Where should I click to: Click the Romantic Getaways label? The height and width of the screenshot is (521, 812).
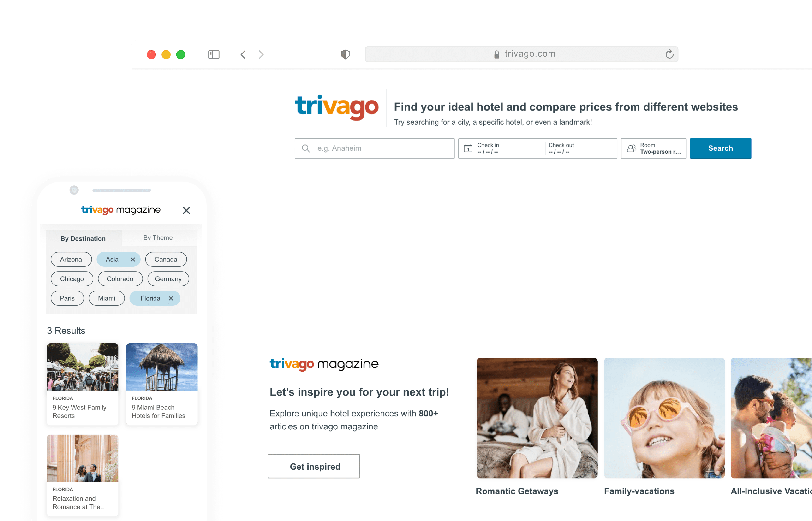(x=517, y=491)
